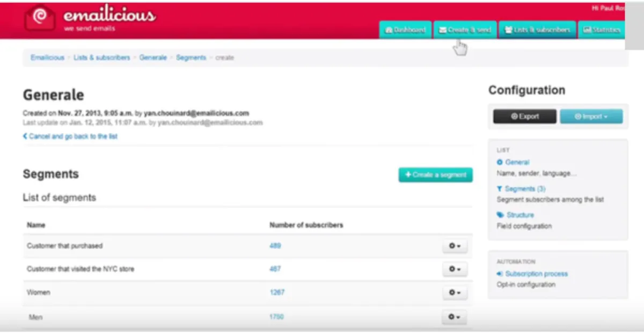
Task: Click Segments breadcrumb link
Action: [191, 57]
